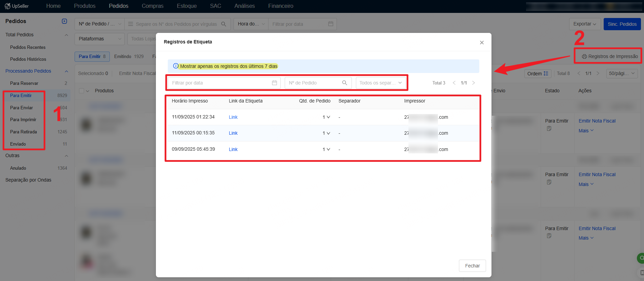Open the Link for 11/09/2025 01:22:34
Screen dimensions: 644x281
tap(233, 117)
